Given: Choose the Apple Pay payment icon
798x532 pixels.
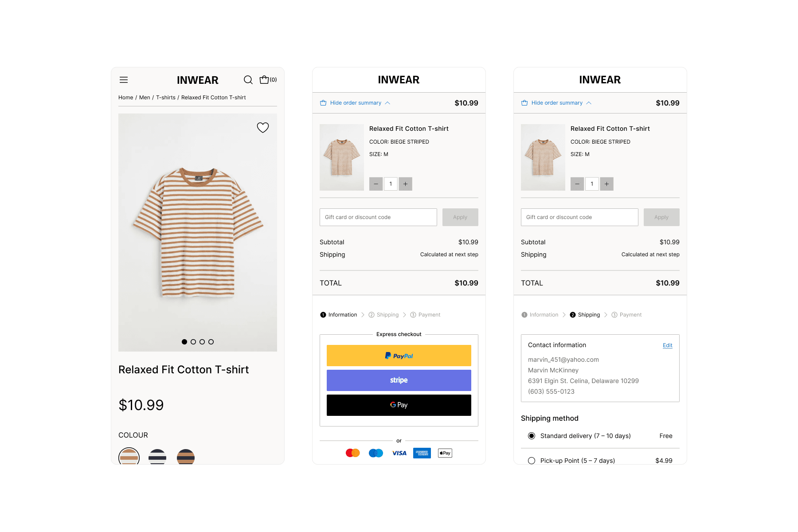Looking at the screenshot, I should (445, 453).
